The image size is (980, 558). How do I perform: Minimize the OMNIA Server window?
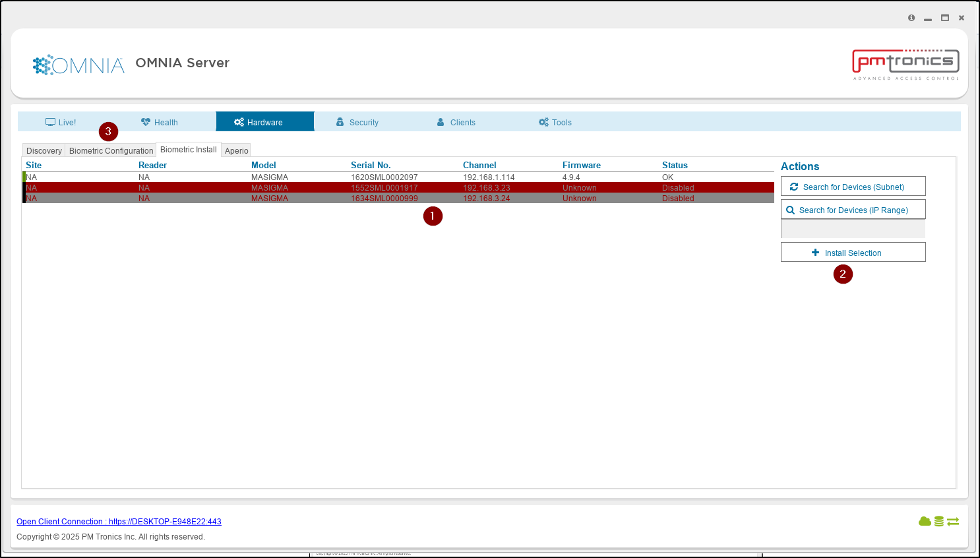point(928,18)
